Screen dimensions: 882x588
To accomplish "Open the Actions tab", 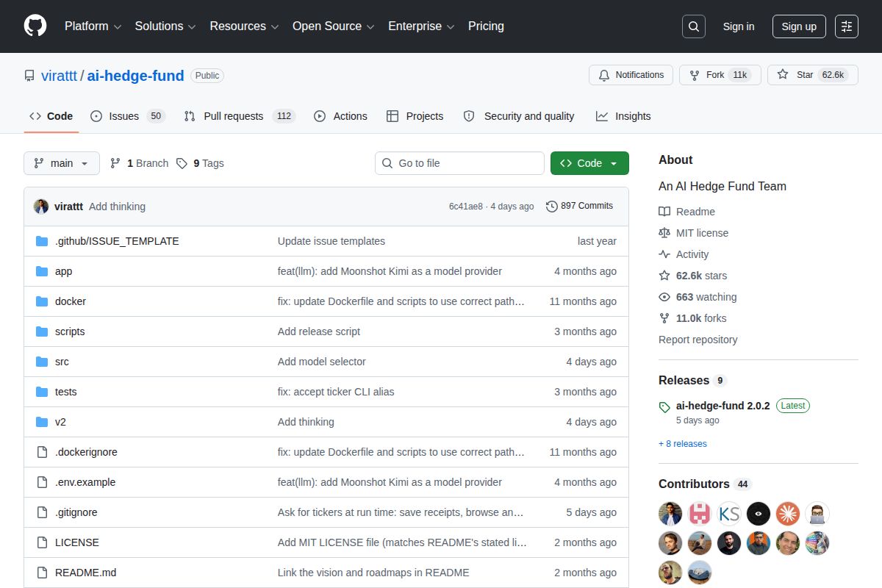I will pyautogui.click(x=340, y=116).
